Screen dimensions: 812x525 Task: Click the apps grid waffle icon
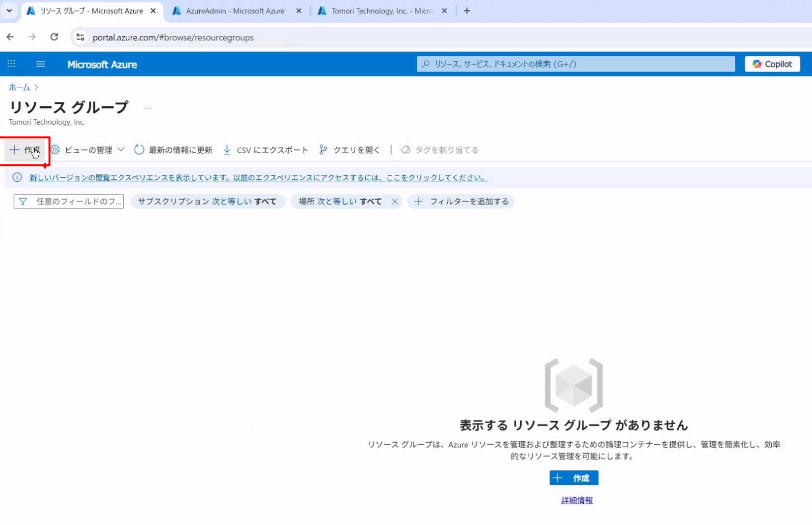tap(11, 64)
